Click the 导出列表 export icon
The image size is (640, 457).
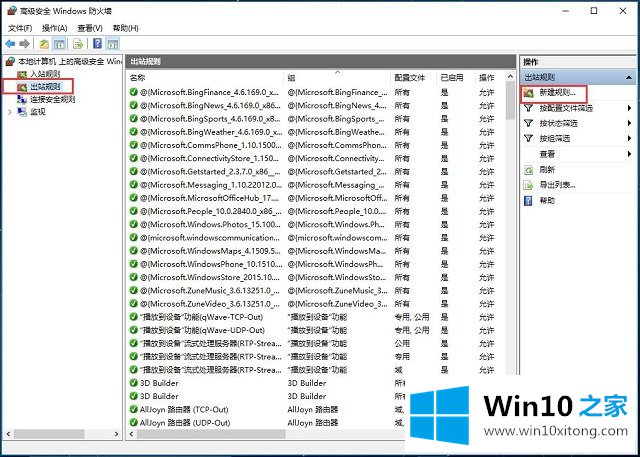coord(529,185)
